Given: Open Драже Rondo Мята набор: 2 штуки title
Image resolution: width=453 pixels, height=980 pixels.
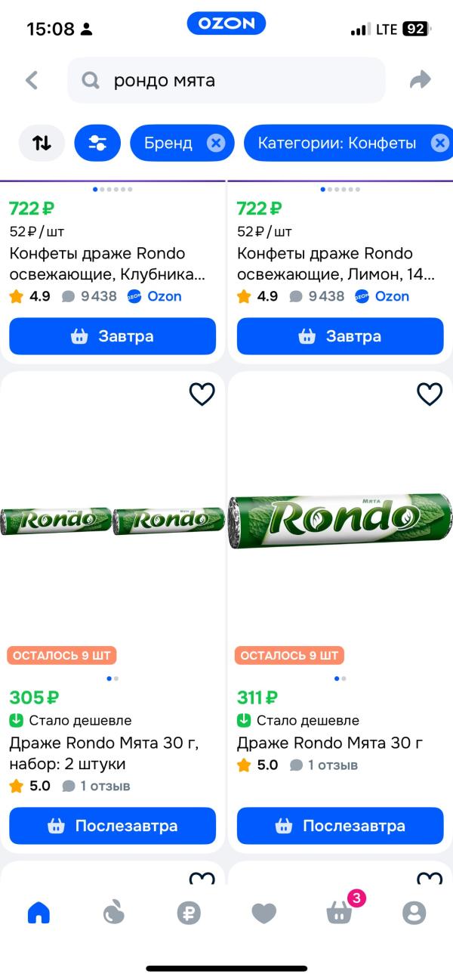Looking at the screenshot, I should (104, 753).
